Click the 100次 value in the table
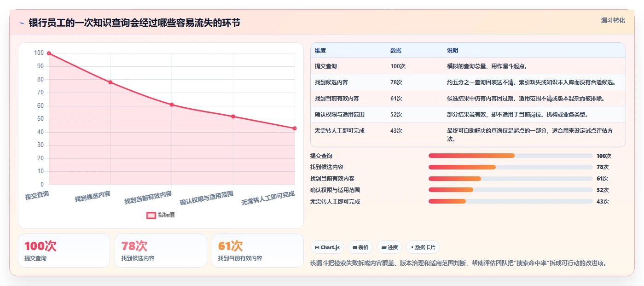 (x=398, y=66)
